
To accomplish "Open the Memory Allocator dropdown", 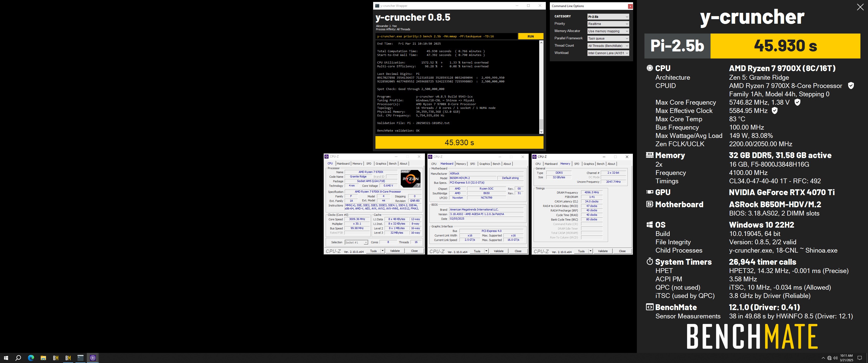I will click(x=608, y=31).
